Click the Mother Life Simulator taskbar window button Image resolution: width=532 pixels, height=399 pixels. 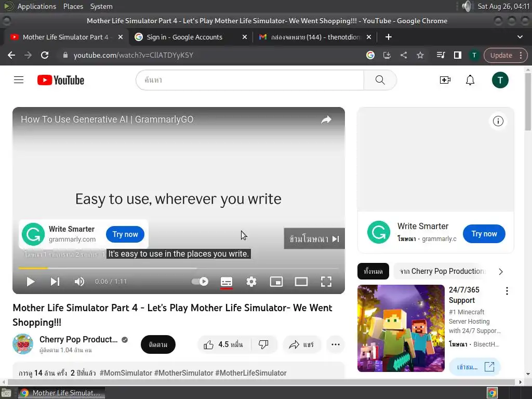pos(62,393)
